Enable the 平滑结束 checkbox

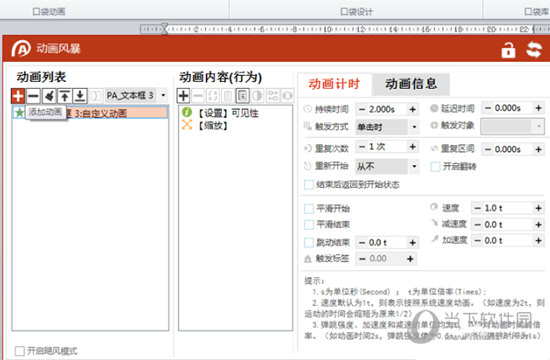tap(309, 225)
